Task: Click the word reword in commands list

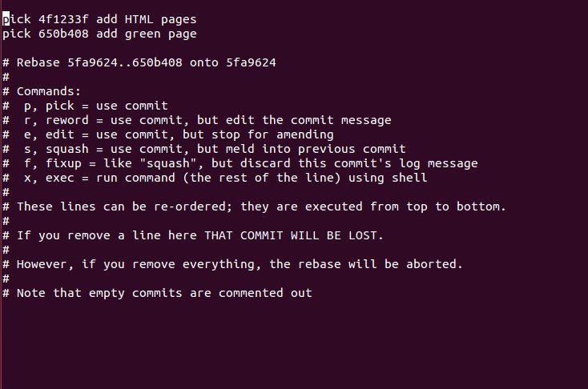Action: (x=67, y=120)
